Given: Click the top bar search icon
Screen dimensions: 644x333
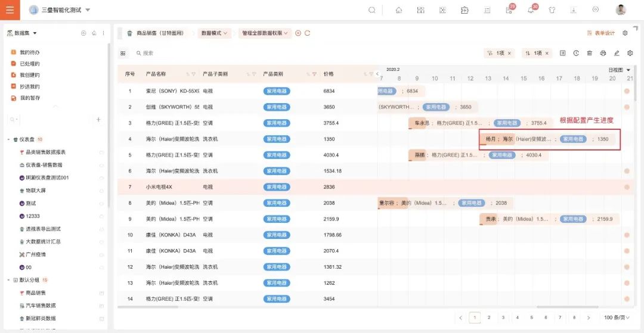Looking at the screenshot, I should pos(371,10).
